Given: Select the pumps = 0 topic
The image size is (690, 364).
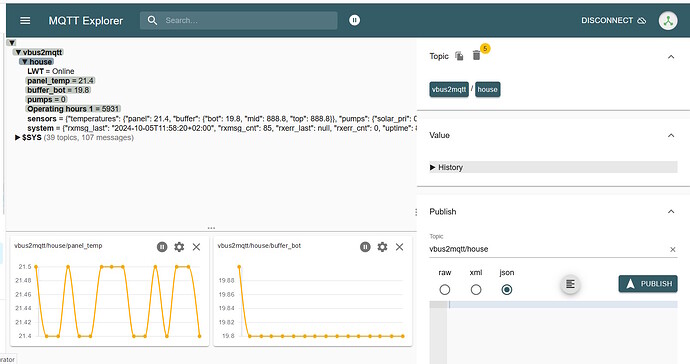Looking at the screenshot, I should (46, 99).
